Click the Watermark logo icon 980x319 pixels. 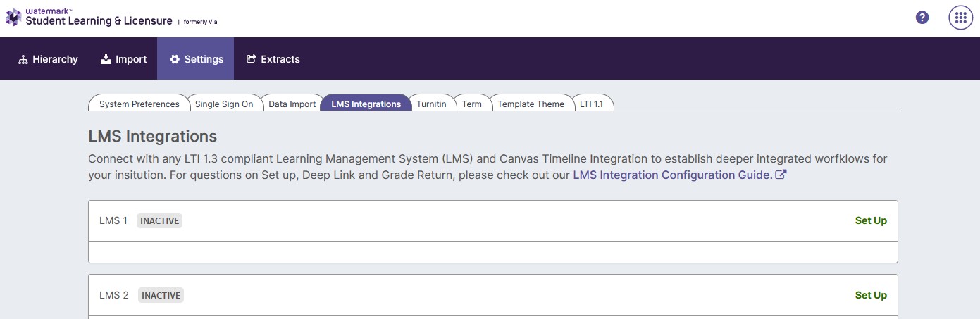13,18
